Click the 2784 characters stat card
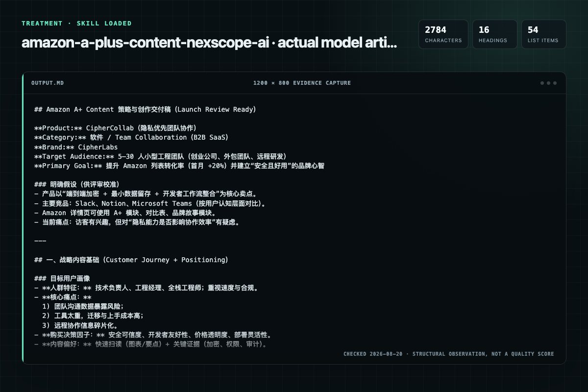 click(x=443, y=34)
